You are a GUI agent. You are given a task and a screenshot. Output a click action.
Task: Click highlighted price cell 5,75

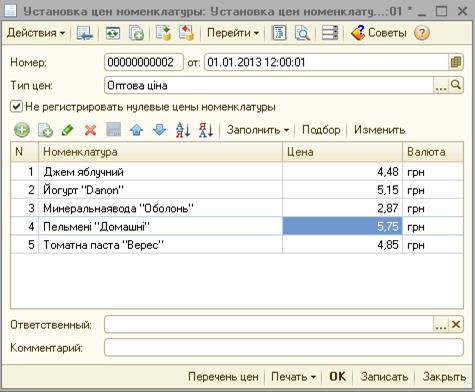(x=342, y=227)
